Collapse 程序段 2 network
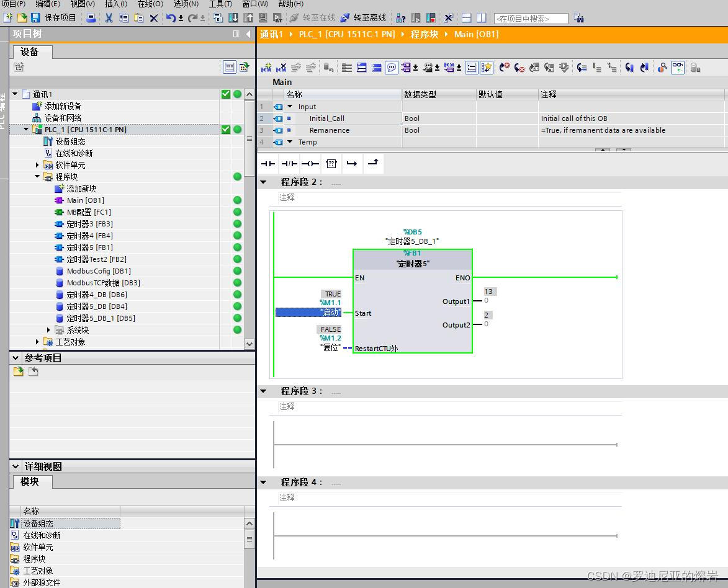728x588 pixels. [x=264, y=182]
